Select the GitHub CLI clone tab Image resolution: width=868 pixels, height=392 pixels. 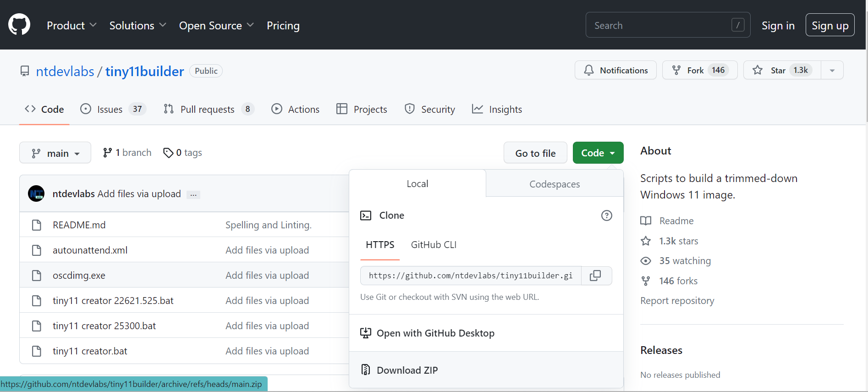(x=434, y=245)
